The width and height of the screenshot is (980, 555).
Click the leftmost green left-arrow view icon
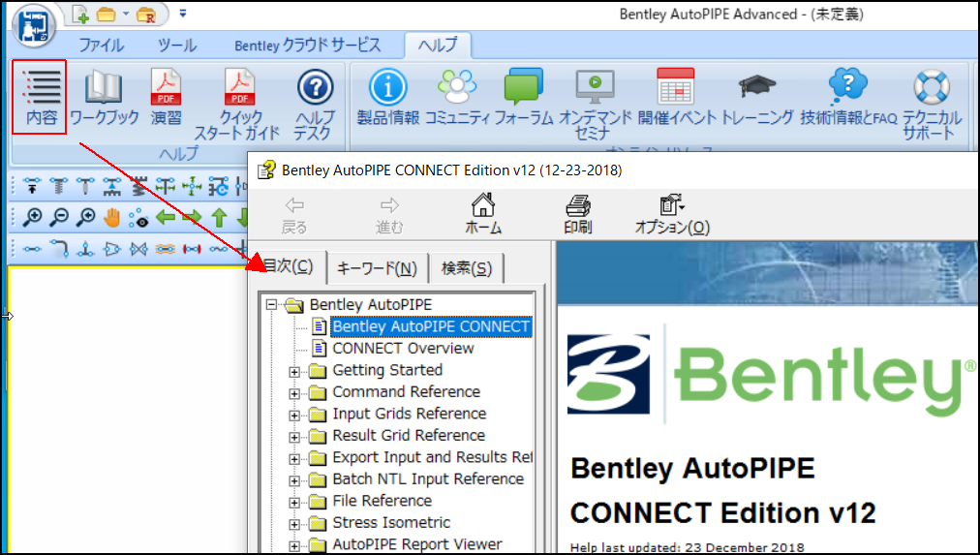(165, 218)
